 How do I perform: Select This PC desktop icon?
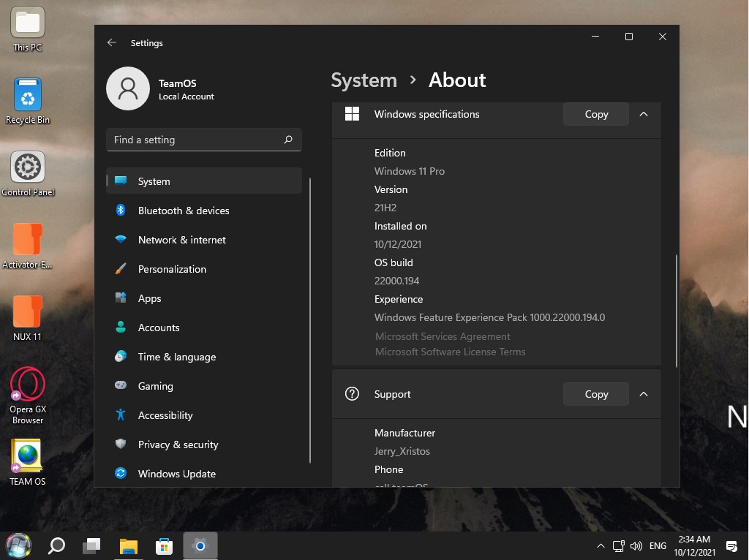(28, 29)
